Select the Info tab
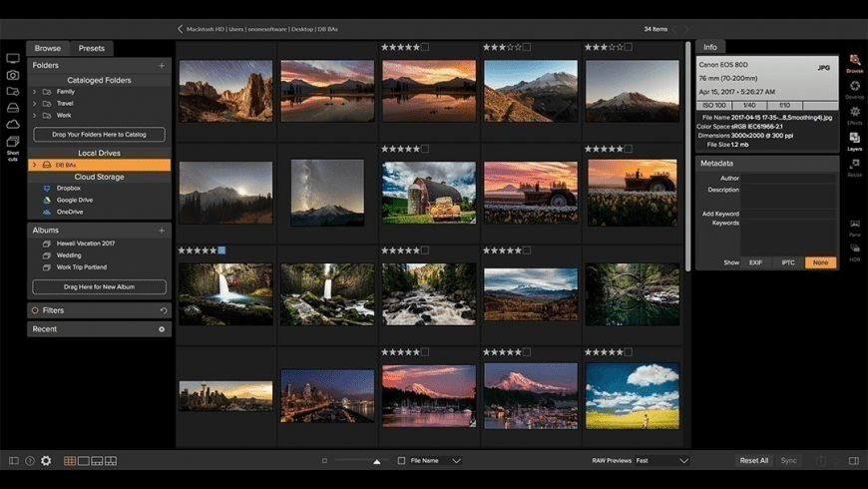 point(710,47)
